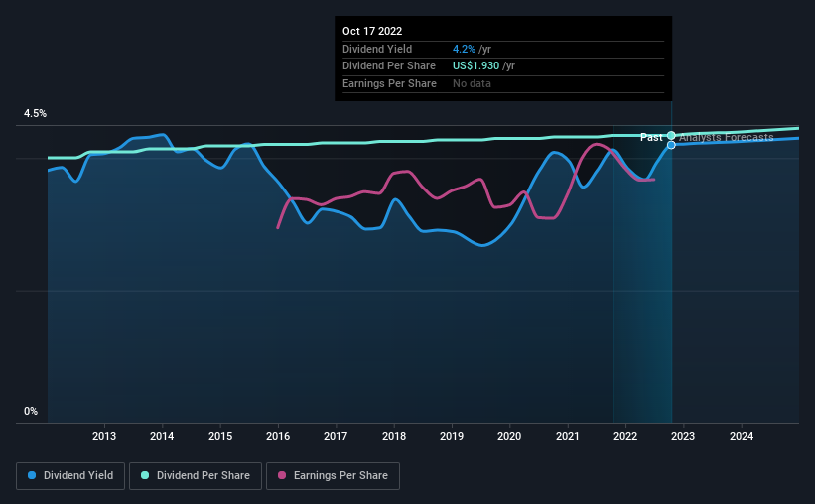Click the 2020 x-axis label

click(x=509, y=436)
